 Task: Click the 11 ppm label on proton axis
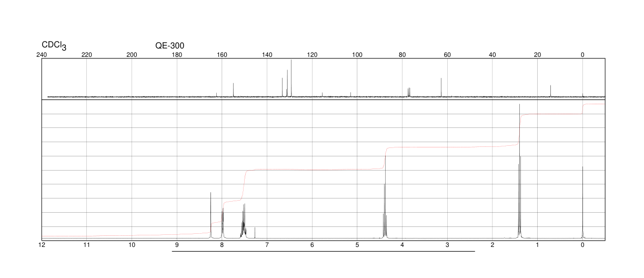pos(87,245)
